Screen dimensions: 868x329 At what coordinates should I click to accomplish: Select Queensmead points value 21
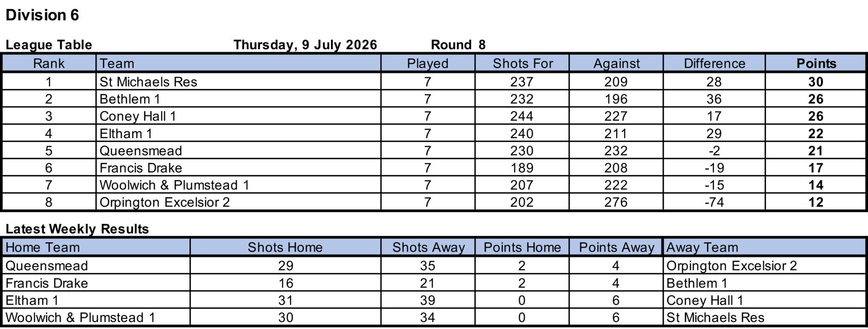816,151
